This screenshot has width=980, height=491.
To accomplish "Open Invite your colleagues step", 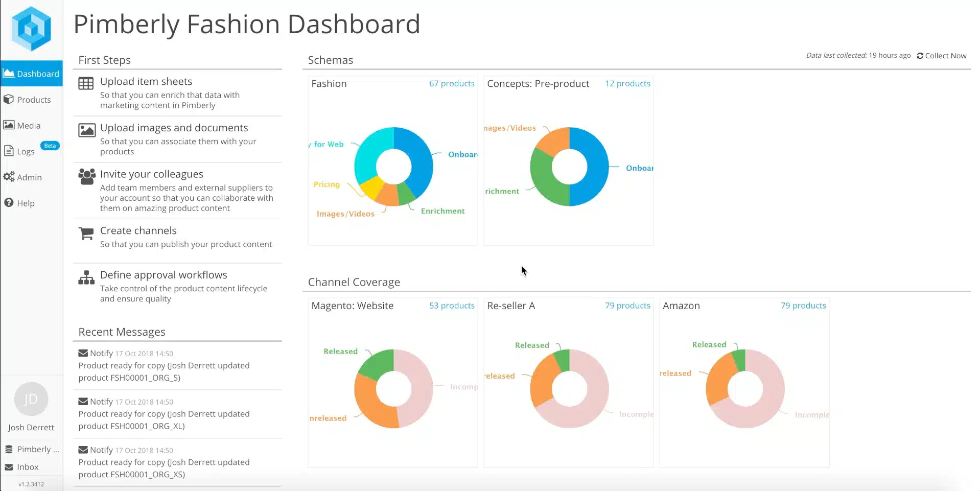I will (177, 191).
